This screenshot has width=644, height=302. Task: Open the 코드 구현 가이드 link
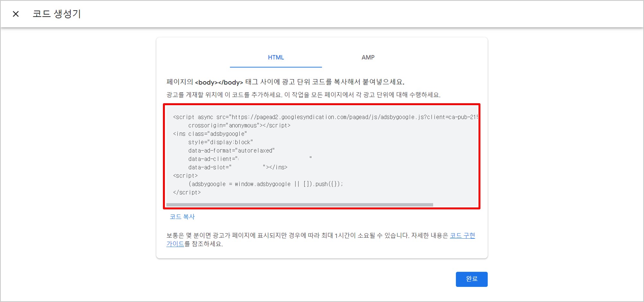click(462, 235)
